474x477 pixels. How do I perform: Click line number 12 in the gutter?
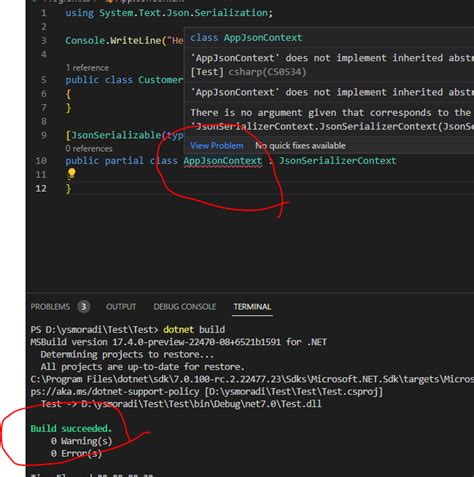click(x=41, y=189)
